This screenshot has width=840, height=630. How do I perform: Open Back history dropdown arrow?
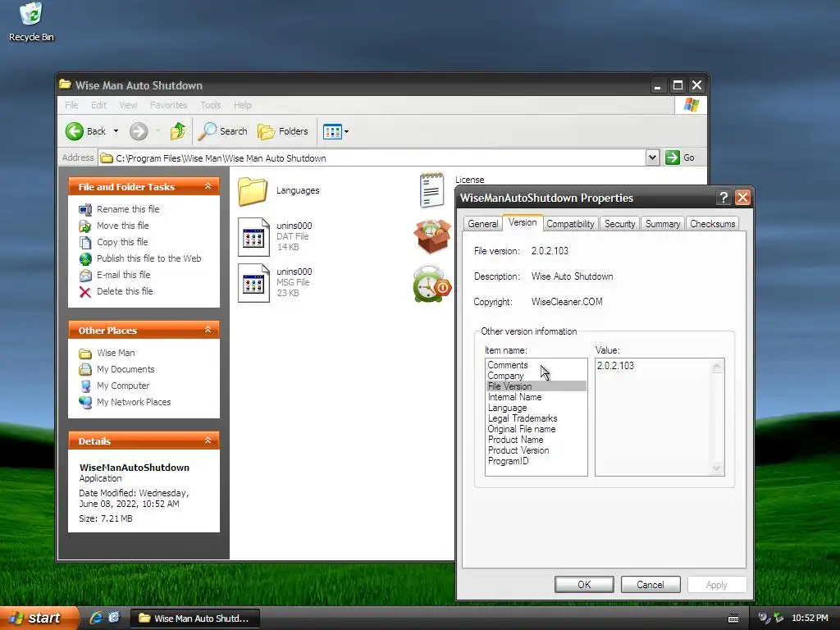[x=116, y=131]
